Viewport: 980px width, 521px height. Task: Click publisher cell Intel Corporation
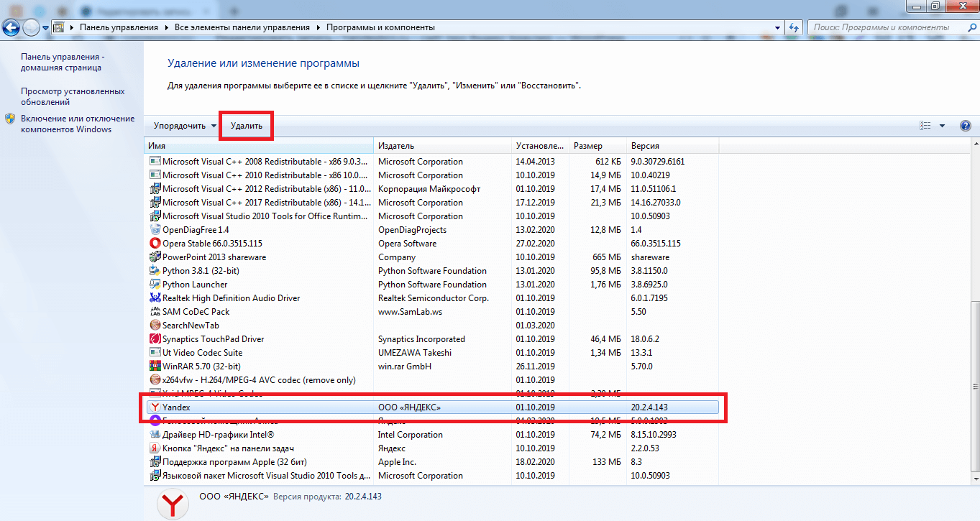410,435
